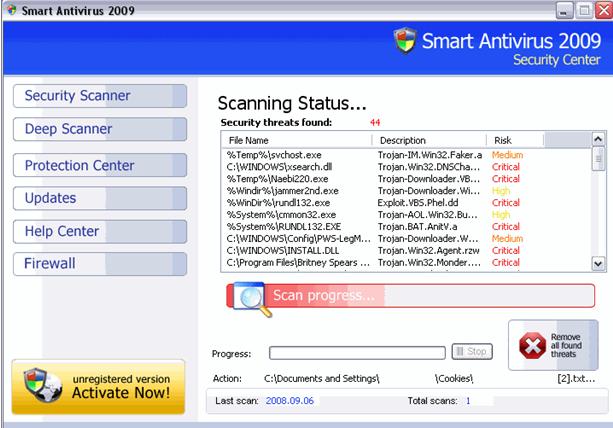The image size is (613, 428).
Task: Click the Scan progress red bar
Action: pos(410,295)
